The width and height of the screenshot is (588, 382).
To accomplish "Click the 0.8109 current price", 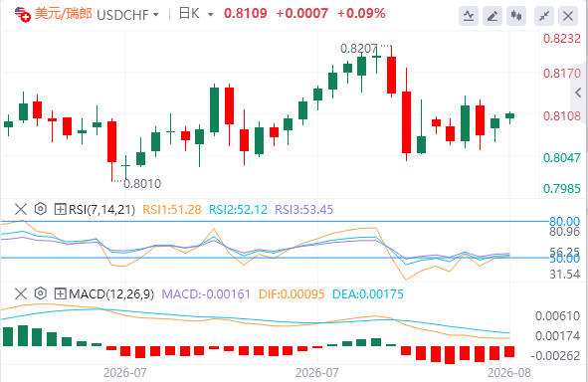I will point(246,14).
